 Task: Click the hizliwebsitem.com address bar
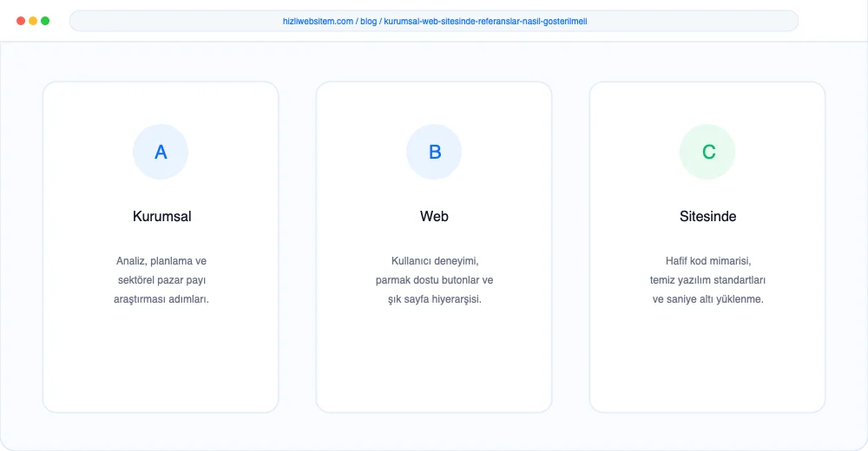tap(434, 21)
